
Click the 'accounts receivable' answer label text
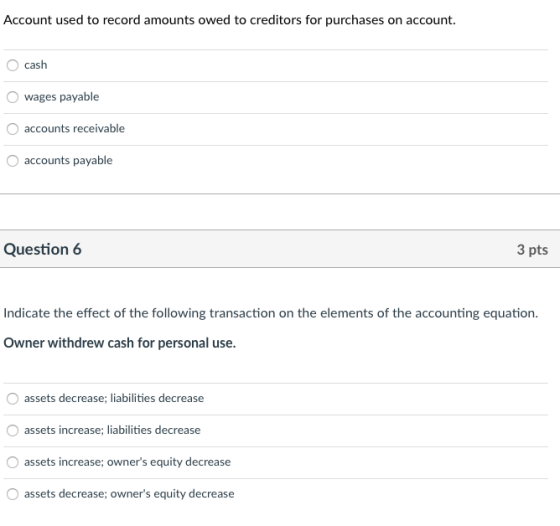point(75,129)
